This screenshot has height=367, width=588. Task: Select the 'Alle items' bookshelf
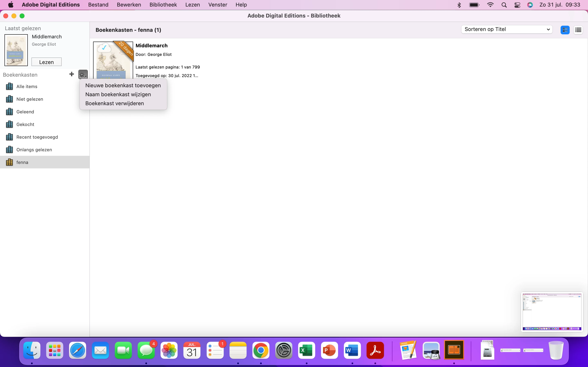27,87
